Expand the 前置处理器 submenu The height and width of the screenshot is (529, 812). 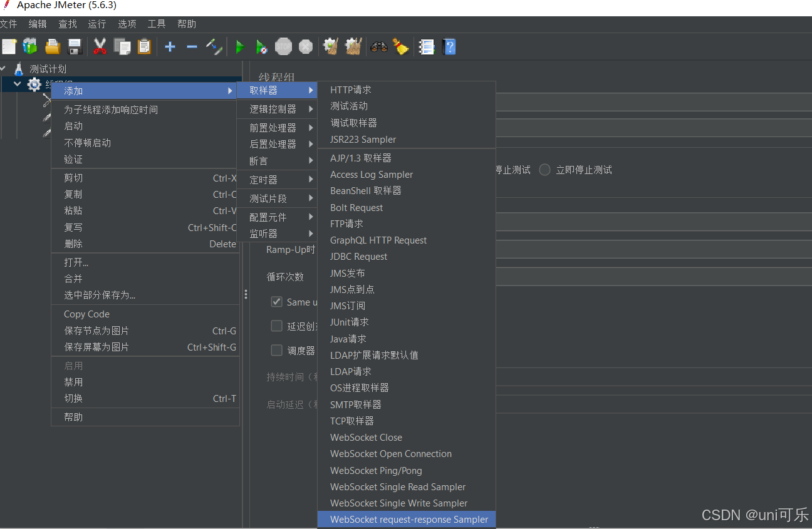point(277,128)
